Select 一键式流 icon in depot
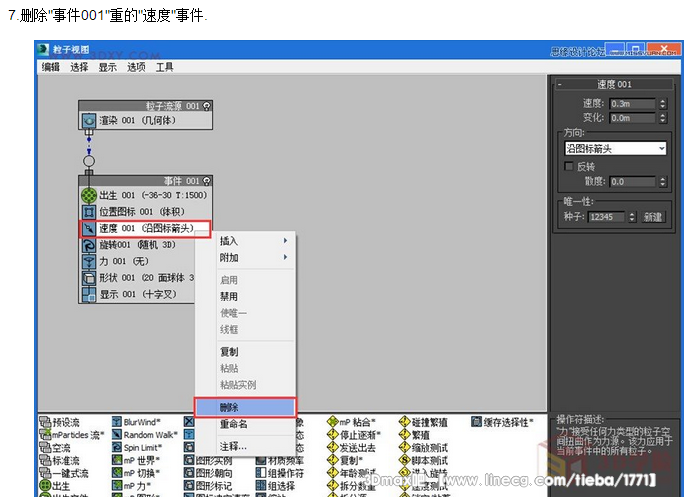Screen dimensions: 685x497 (45, 473)
